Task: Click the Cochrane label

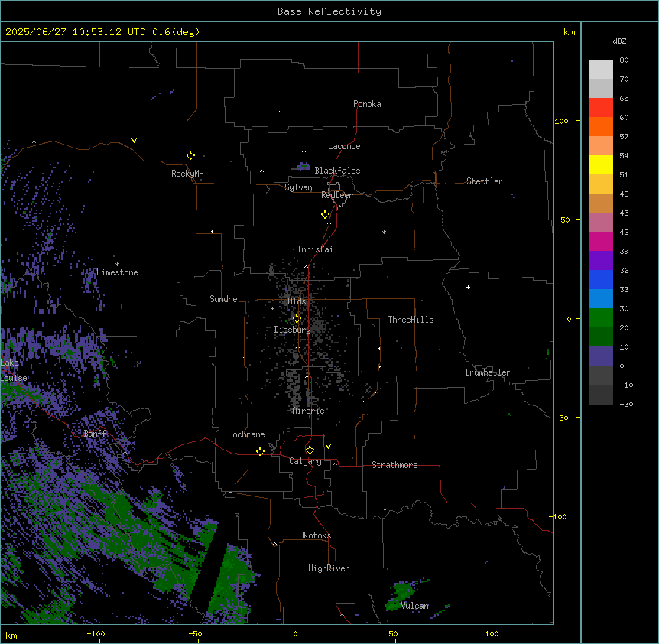Action: coord(246,434)
